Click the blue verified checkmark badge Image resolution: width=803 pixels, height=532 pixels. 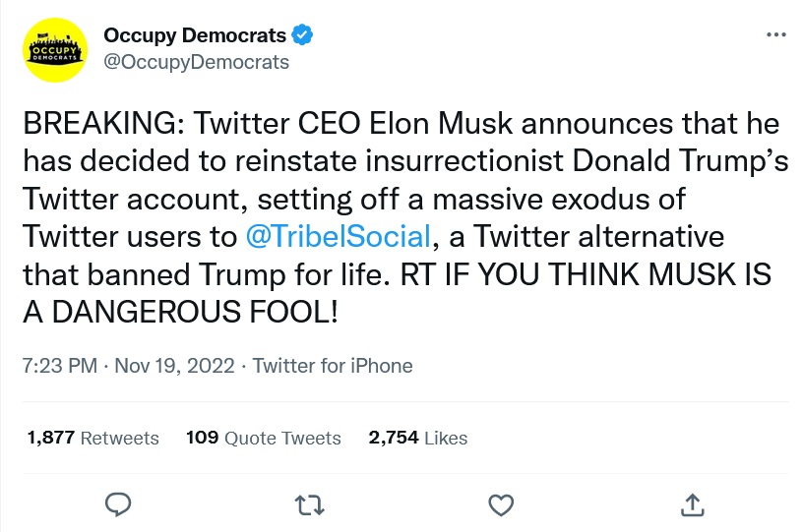click(x=302, y=34)
